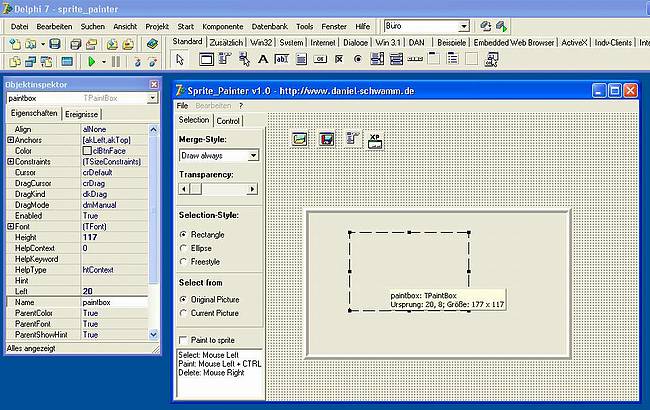Open the Help book icon
Viewport: 650px width, 410px height.
(x=152, y=44)
